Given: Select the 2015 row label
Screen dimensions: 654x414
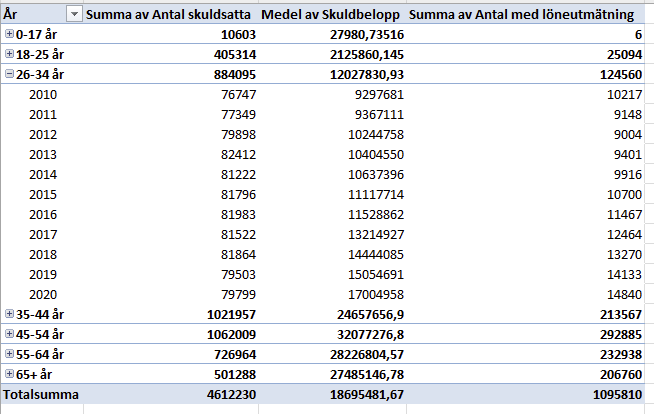Looking at the screenshot, I should click(x=43, y=195).
